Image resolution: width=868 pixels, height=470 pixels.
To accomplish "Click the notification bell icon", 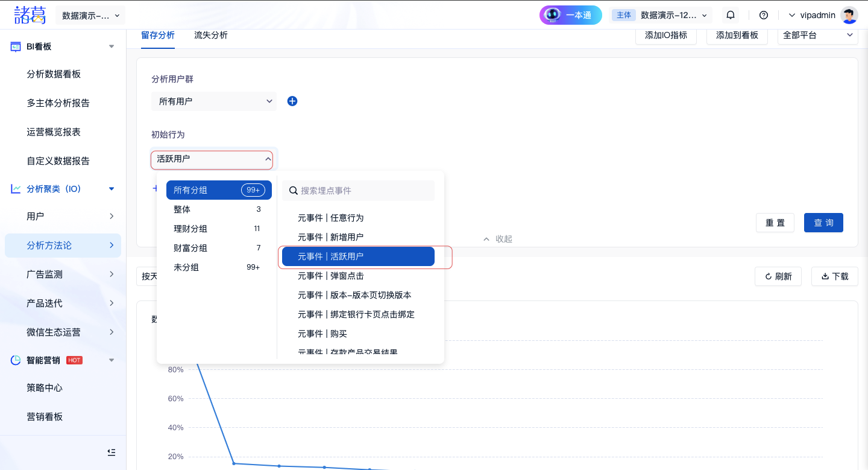I will [x=731, y=15].
